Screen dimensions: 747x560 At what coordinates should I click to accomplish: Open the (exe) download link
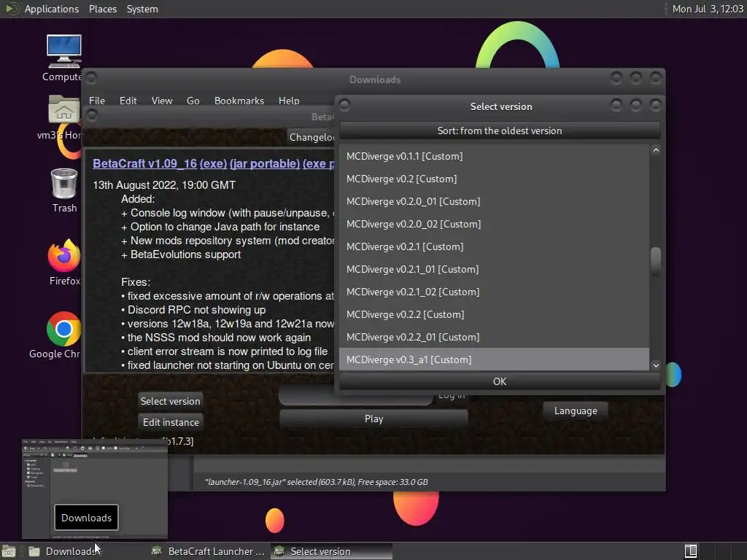[213, 163]
